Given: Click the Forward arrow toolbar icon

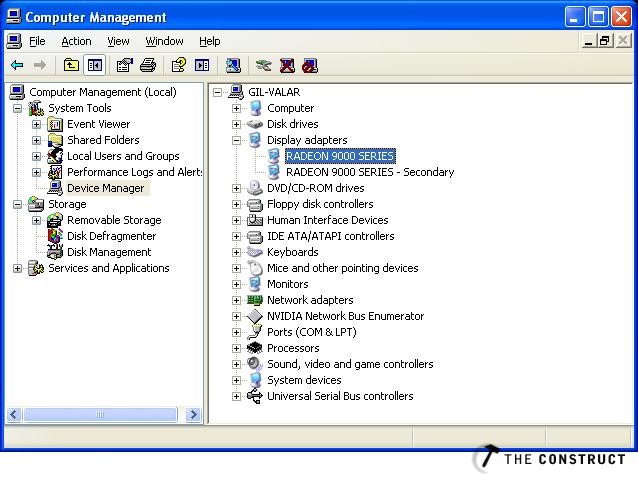Looking at the screenshot, I should (39, 65).
